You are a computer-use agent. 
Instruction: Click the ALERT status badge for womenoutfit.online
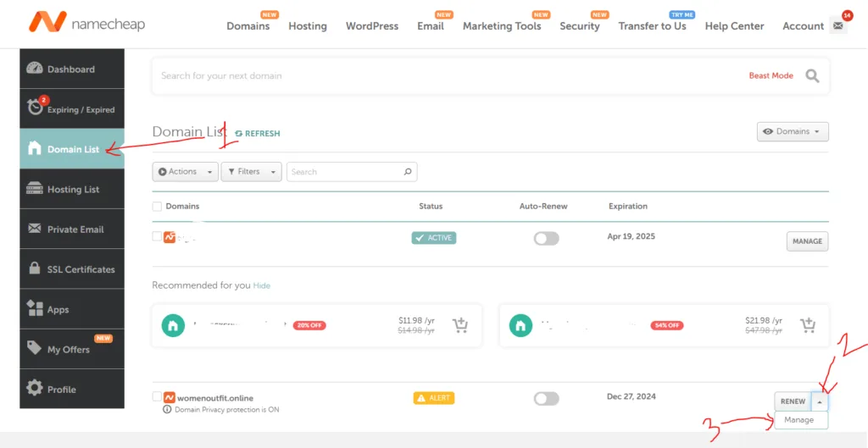click(x=434, y=398)
